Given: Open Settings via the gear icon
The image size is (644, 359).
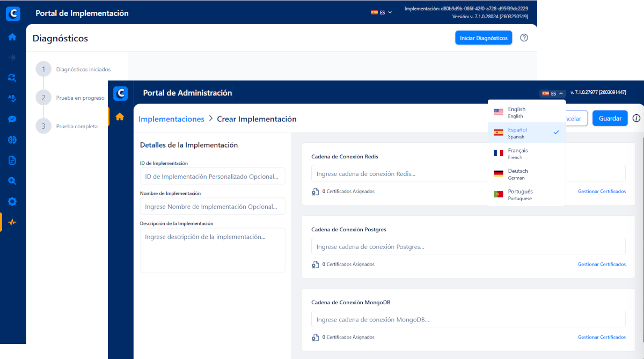Looking at the screenshot, I should (12, 201).
